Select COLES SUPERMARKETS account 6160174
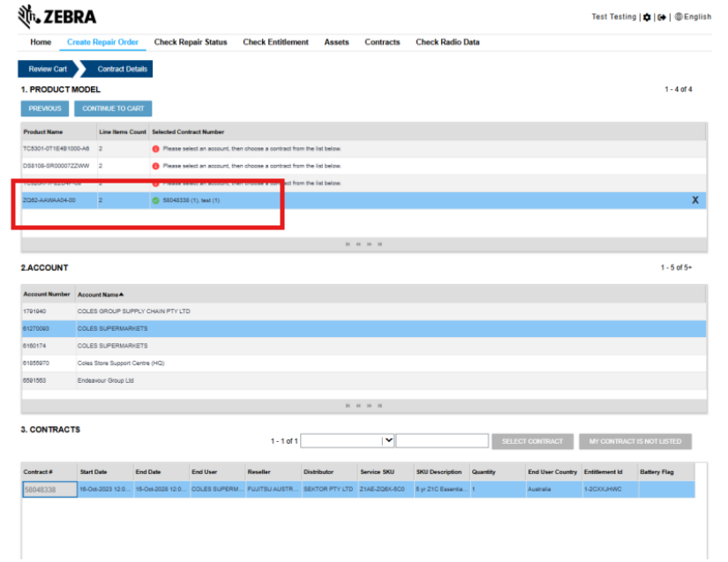This screenshot has height=562, width=728. pyautogui.click(x=364, y=346)
